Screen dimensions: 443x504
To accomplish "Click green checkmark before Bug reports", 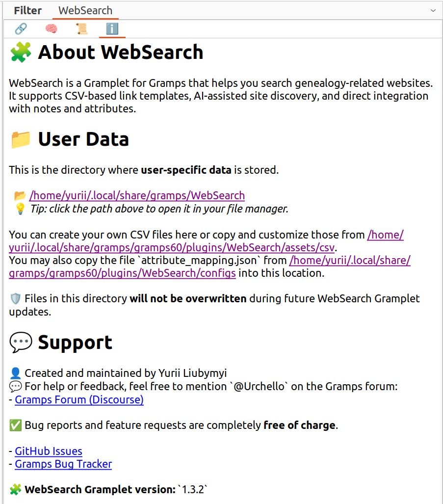I will (x=15, y=425).
